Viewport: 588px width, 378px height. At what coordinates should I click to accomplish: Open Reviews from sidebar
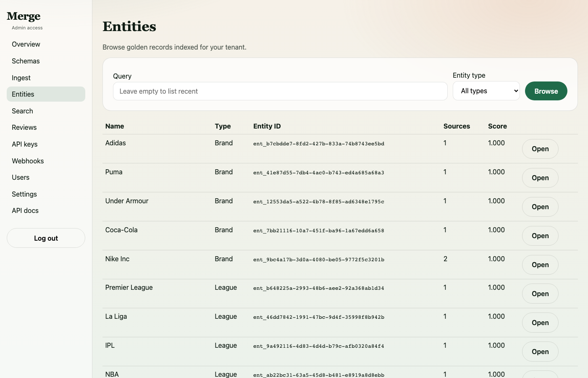(x=46, y=127)
